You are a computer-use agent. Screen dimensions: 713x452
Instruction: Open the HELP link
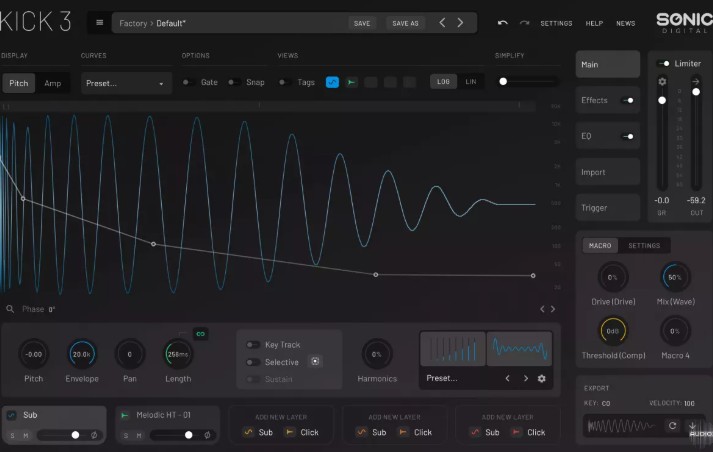(x=594, y=23)
